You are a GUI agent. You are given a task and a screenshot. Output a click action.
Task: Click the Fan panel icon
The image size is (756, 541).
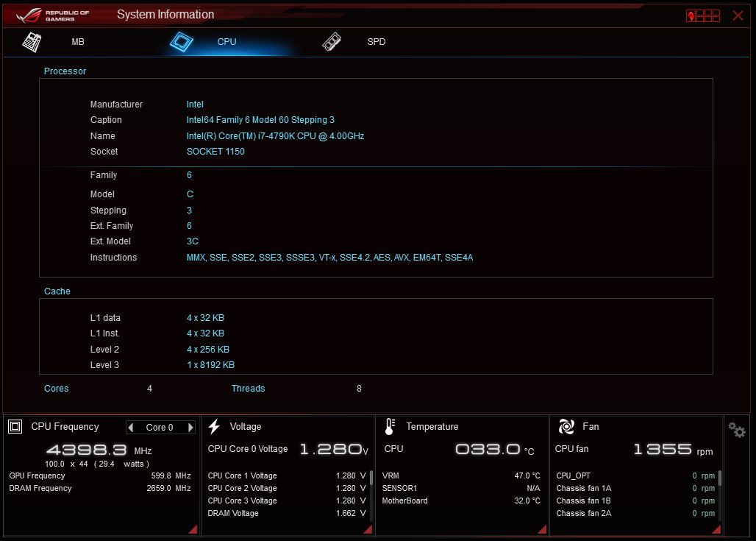tap(566, 427)
